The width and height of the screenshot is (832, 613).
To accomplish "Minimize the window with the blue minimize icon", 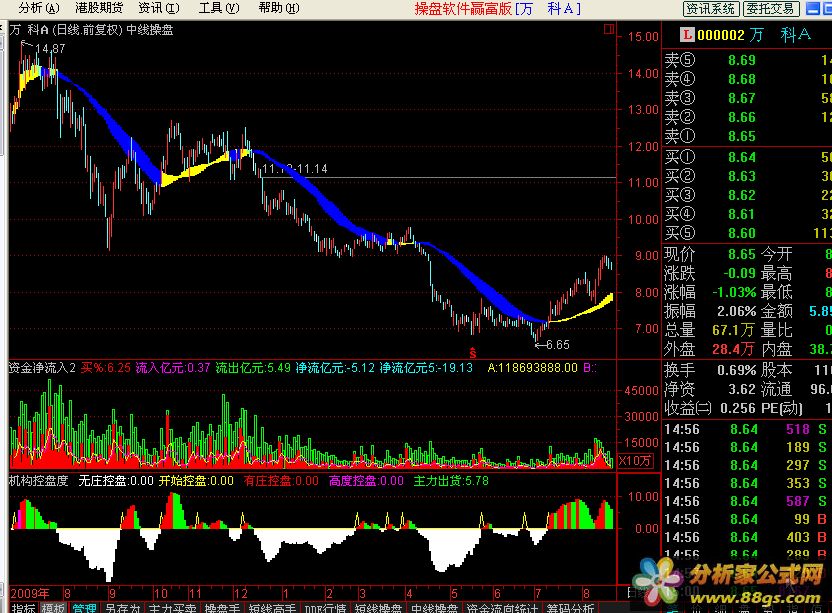I will (x=812, y=8).
